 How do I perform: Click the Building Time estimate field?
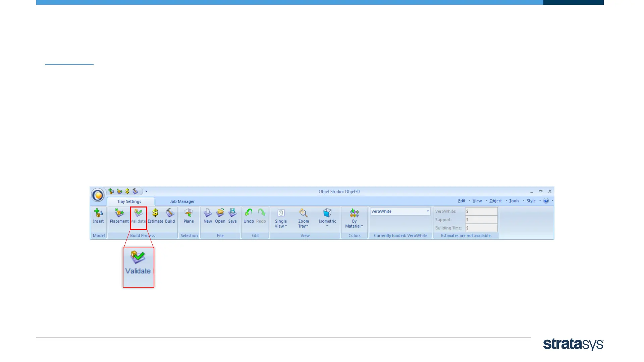(x=481, y=228)
